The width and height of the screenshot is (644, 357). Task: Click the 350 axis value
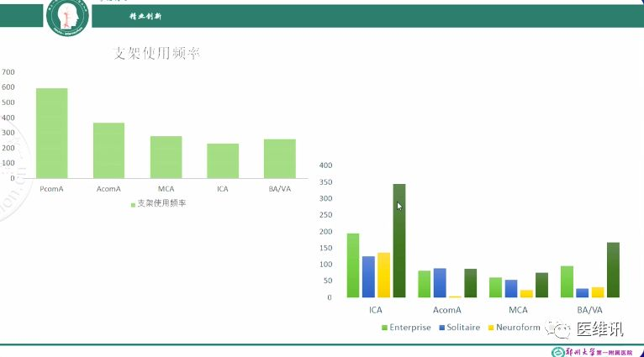325,181
